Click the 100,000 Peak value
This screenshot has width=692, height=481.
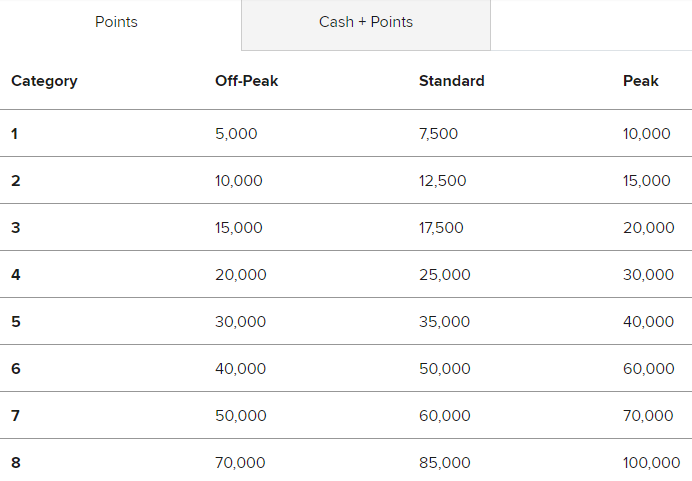(651, 463)
